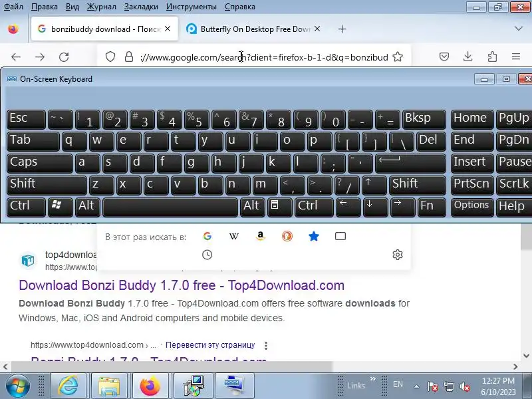This screenshot has height=399, width=532.
Task: Bookmark this page with the star icon
Action: coord(398,57)
